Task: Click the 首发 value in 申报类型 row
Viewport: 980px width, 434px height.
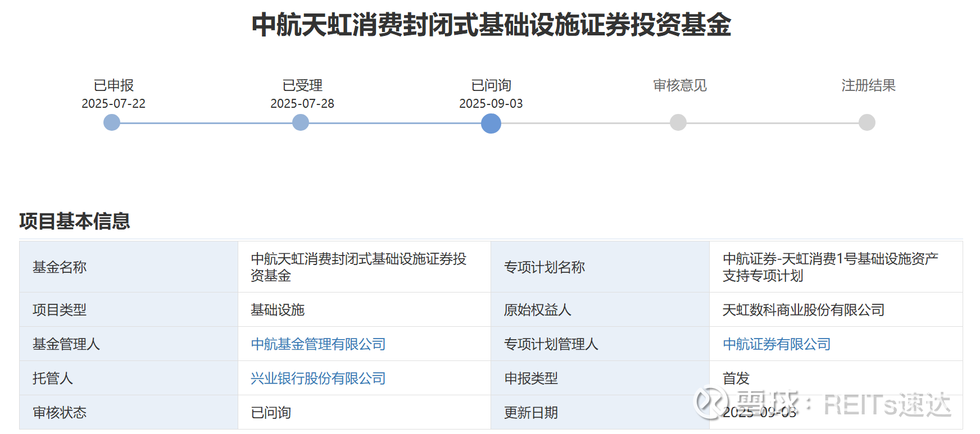Action: [x=736, y=378]
